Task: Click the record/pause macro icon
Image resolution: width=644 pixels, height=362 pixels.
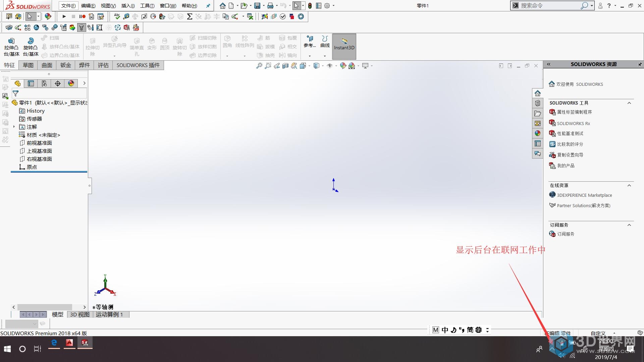Action: [x=82, y=16]
